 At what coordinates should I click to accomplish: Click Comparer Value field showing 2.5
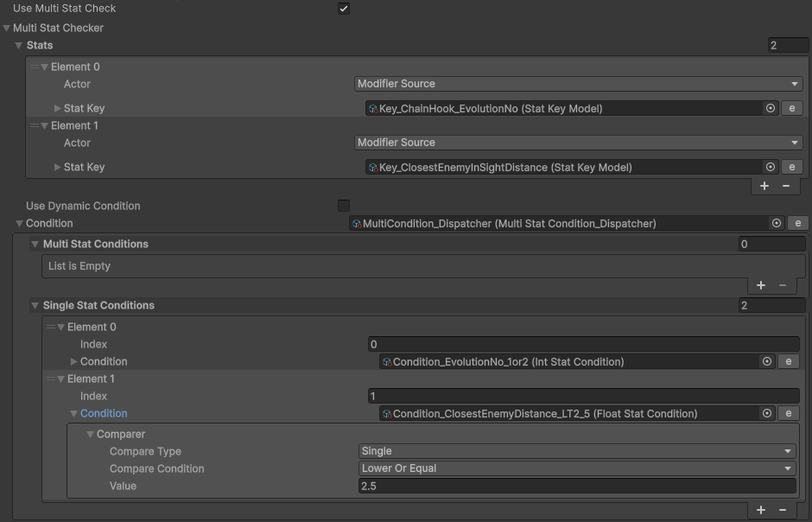(x=577, y=486)
